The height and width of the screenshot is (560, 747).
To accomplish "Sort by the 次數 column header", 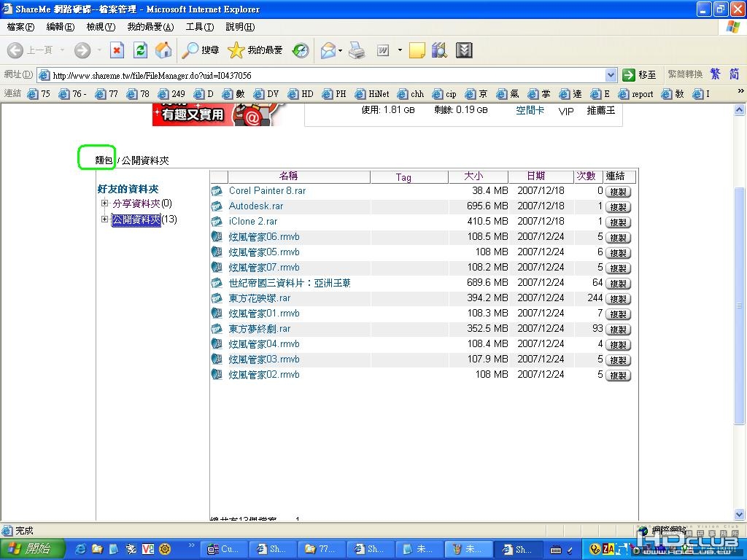I will pyautogui.click(x=589, y=176).
